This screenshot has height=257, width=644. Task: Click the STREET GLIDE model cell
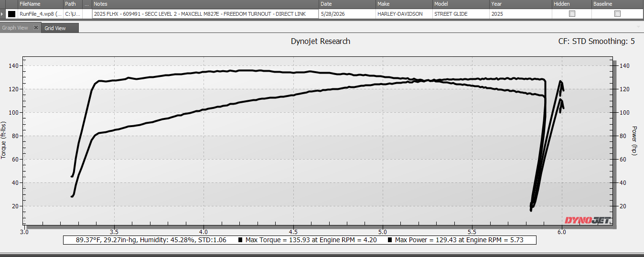pyautogui.click(x=461, y=14)
